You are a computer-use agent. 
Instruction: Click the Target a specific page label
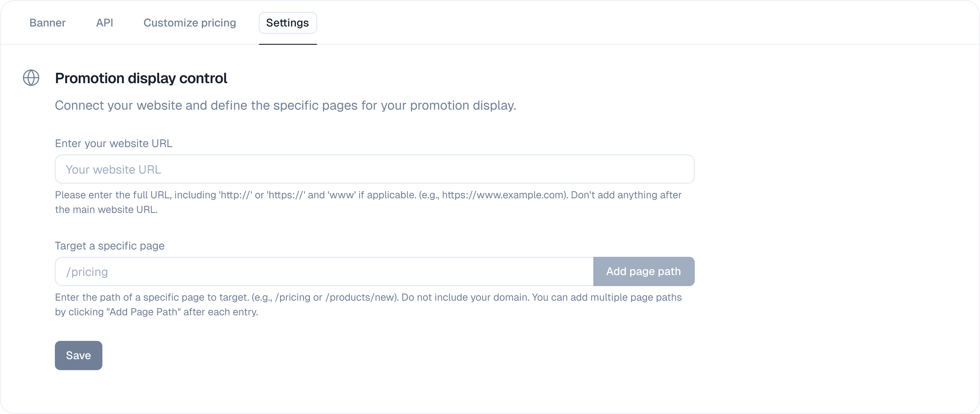point(109,246)
